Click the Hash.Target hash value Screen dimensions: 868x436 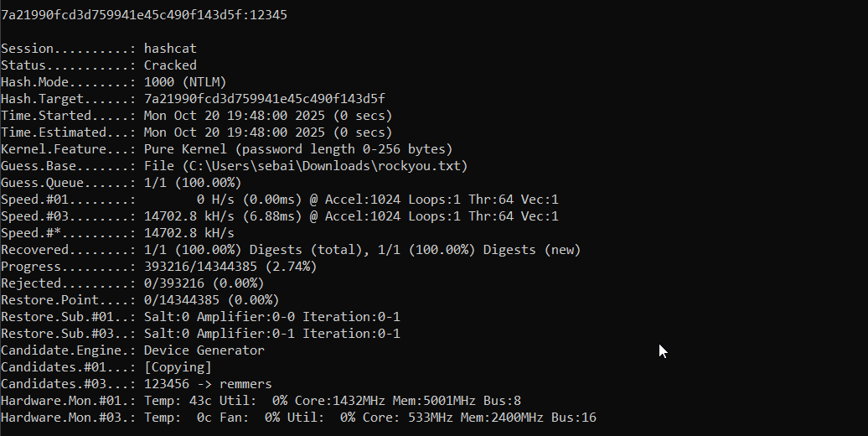264,99
